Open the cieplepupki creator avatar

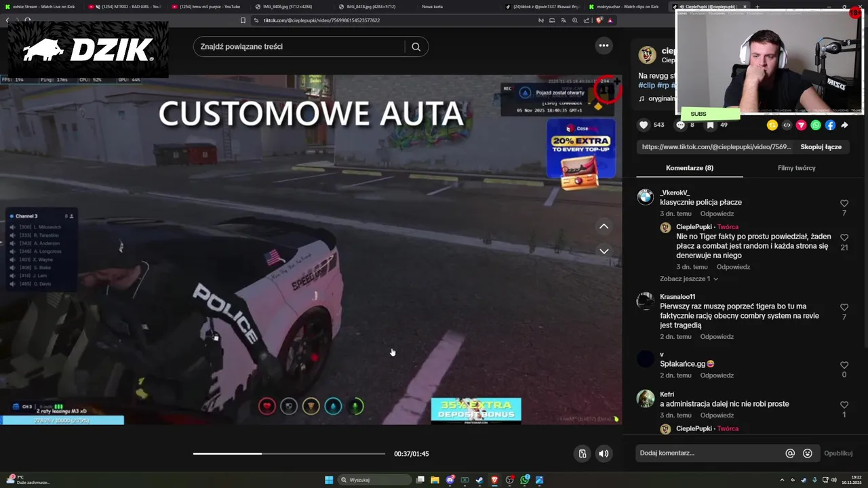point(648,54)
